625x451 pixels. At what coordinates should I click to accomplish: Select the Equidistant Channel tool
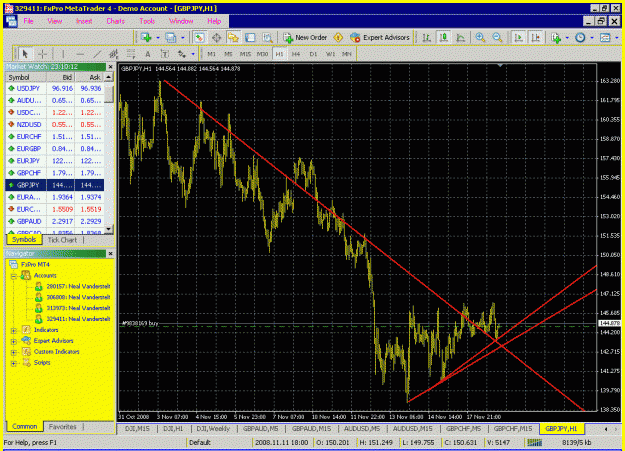coord(114,54)
